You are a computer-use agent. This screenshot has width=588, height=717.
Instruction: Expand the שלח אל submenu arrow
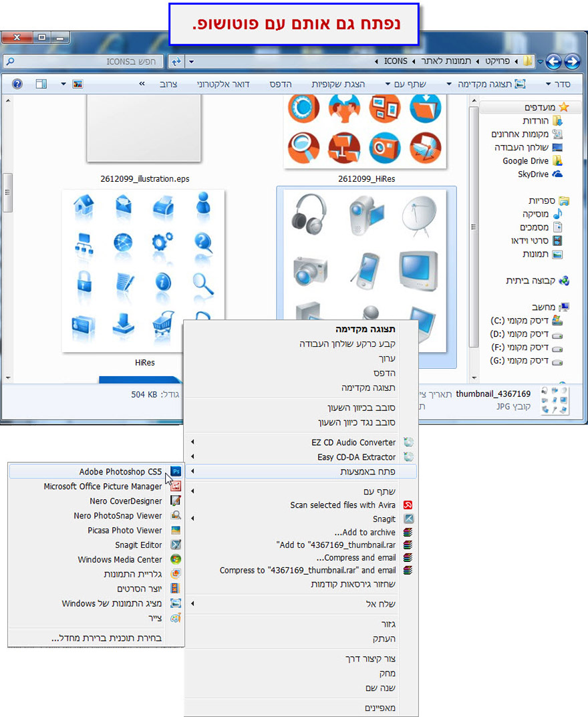click(192, 603)
